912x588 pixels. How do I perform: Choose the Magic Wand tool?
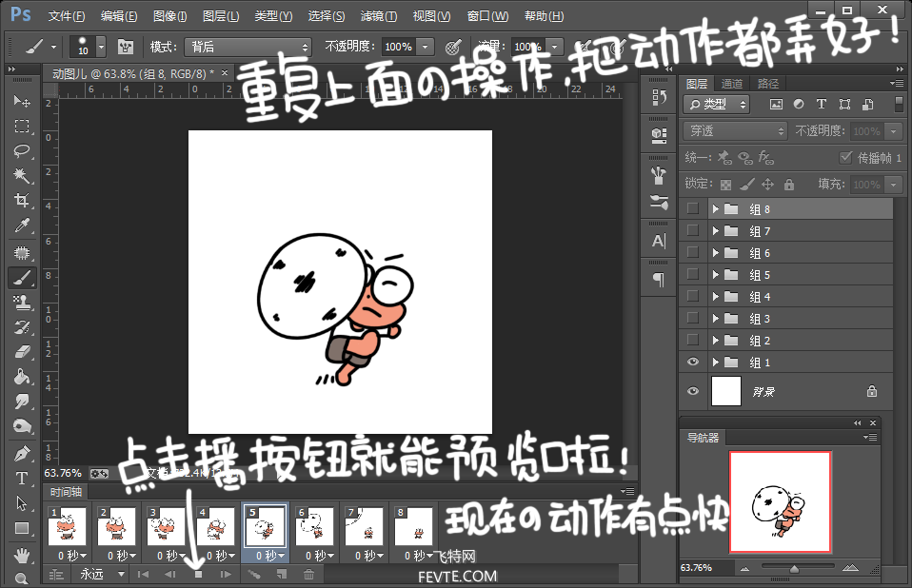[22, 175]
